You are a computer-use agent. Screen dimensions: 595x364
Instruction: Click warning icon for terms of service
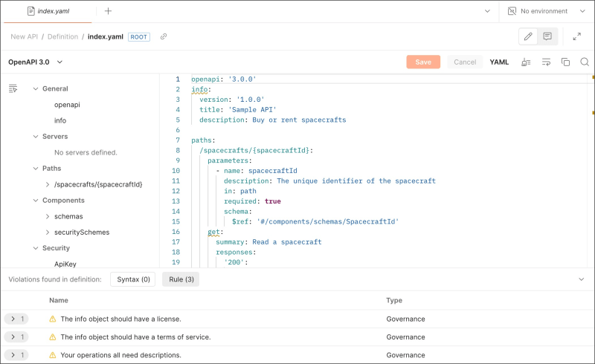pos(53,337)
